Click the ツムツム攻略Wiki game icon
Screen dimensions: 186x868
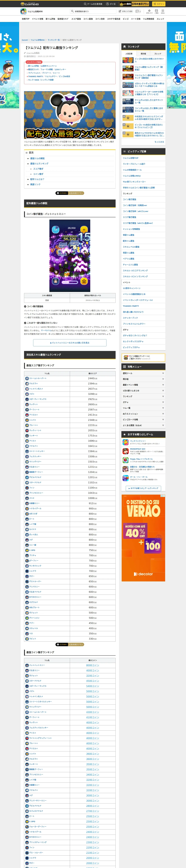(x=23, y=11)
